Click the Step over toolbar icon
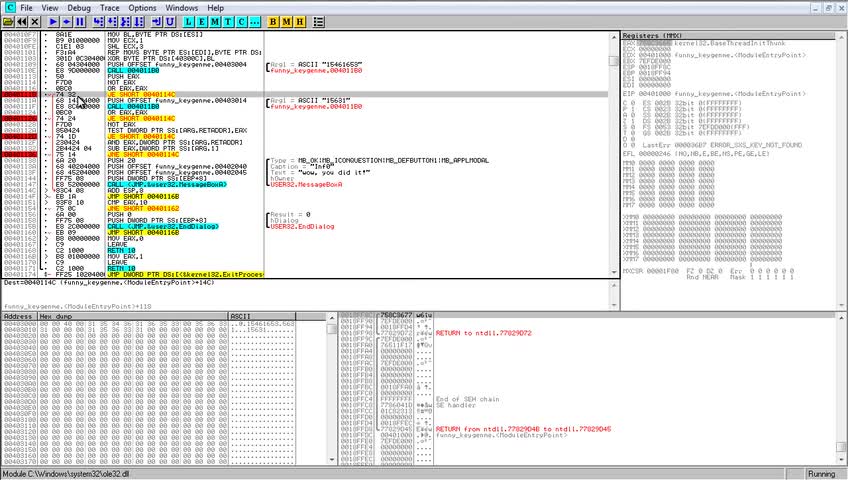Image resolution: width=848 pixels, height=480 pixels. coord(112,22)
